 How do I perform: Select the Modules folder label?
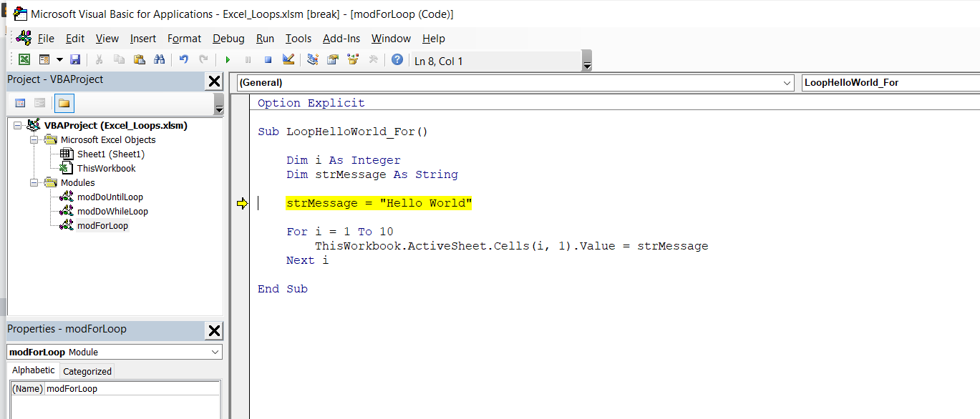[77, 182]
